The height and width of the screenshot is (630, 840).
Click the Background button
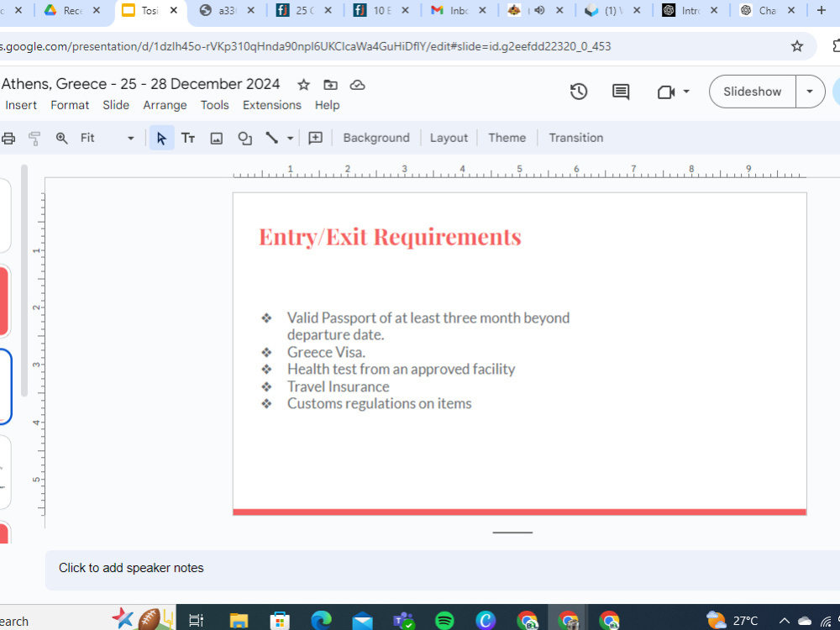coord(376,138)
